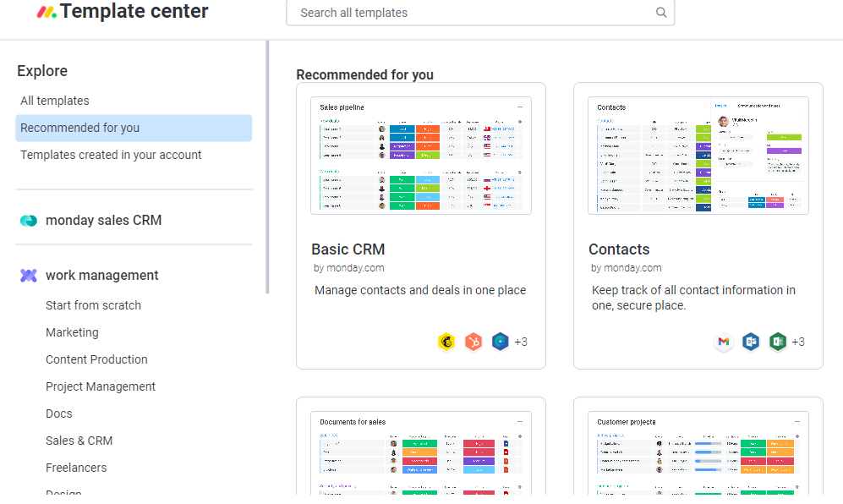This screenshot has height=504, width=843.
Task: Click the Contacts template card title
Action: [619, 249]
